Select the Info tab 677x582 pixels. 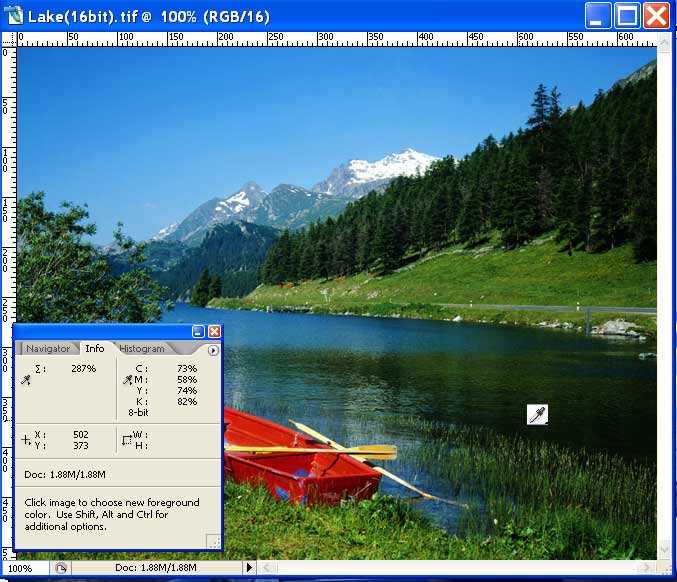click(x=94, y=349)
